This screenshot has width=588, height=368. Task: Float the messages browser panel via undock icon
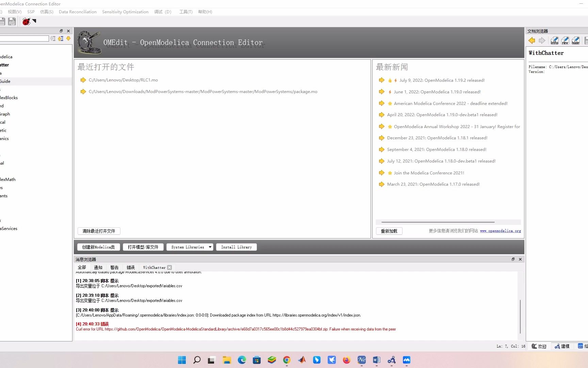[513, 259]
